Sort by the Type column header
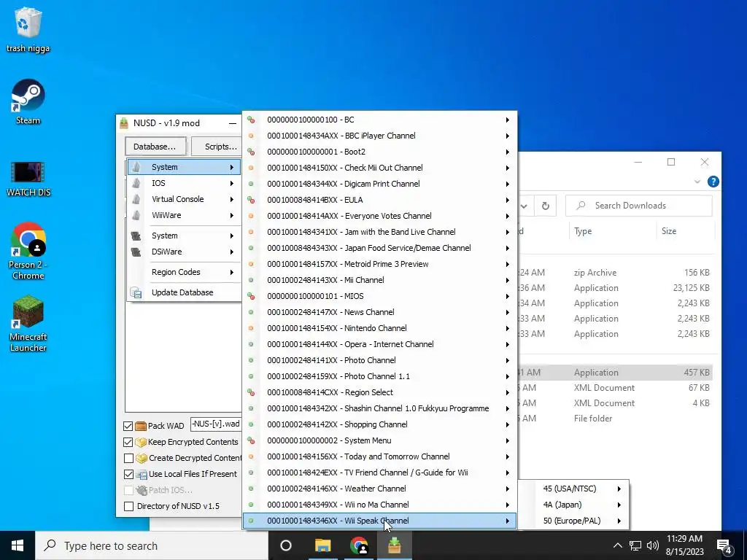The width and height of the screenshot is (747, 560). click(612, 231)
